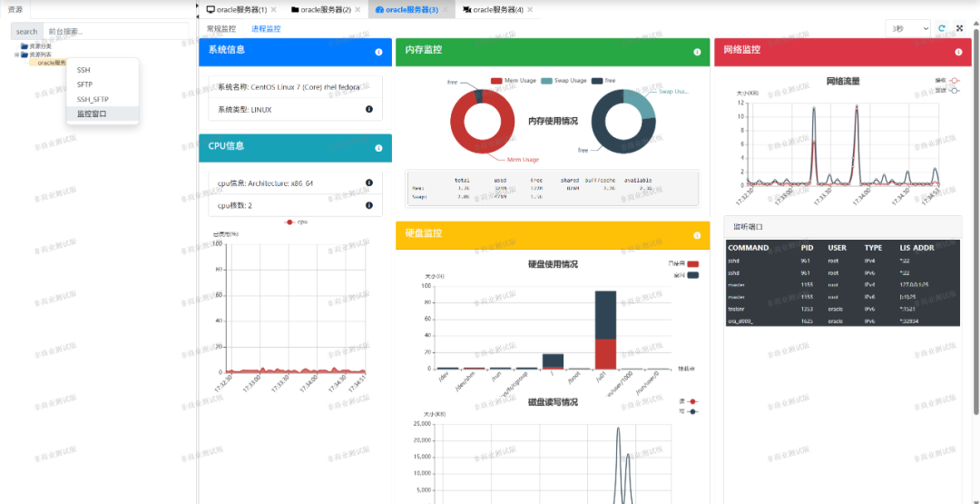Image resolution: width=980 pixels, height=504 pixels.
Task: Click the info icon on 系统信息 header
Action: (x=378, y=52)
